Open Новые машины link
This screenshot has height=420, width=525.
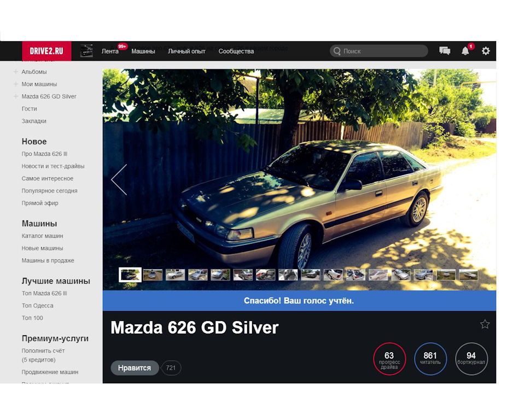pyautogui.click(x=42, y=248)
